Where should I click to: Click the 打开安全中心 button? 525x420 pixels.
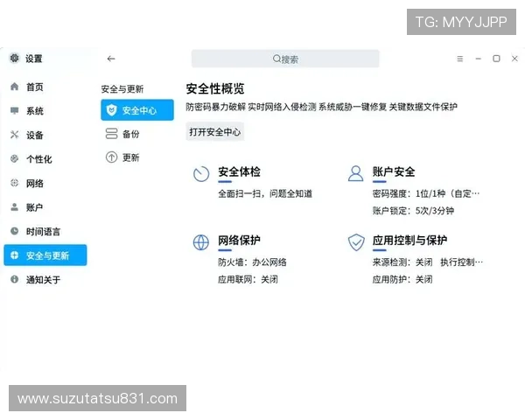click(215, 131)
